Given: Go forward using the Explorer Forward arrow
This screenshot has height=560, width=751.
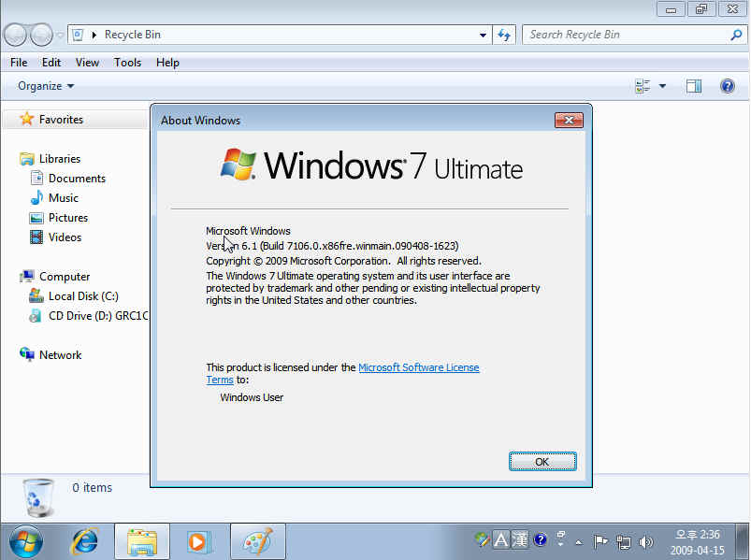Looking at the screenshot, I should click(x=42, y=35).
